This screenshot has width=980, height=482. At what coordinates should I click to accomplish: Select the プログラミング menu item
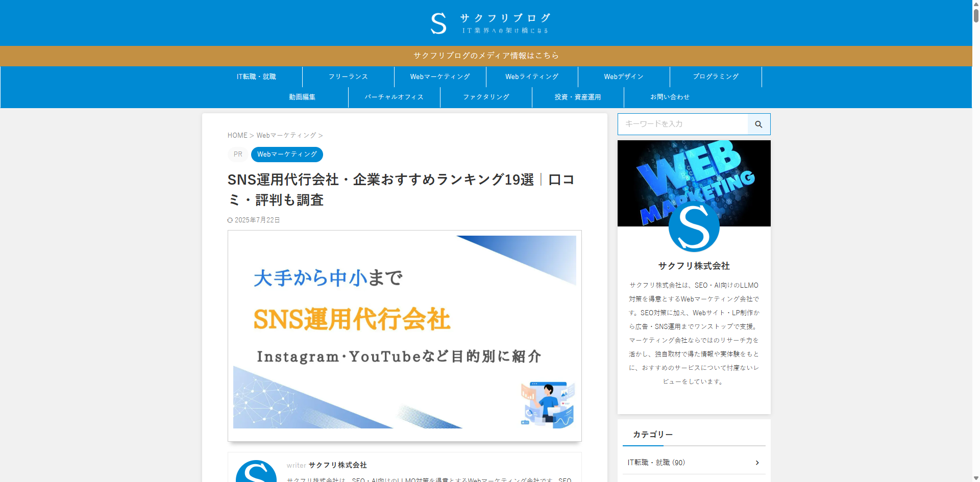point(716,77)
